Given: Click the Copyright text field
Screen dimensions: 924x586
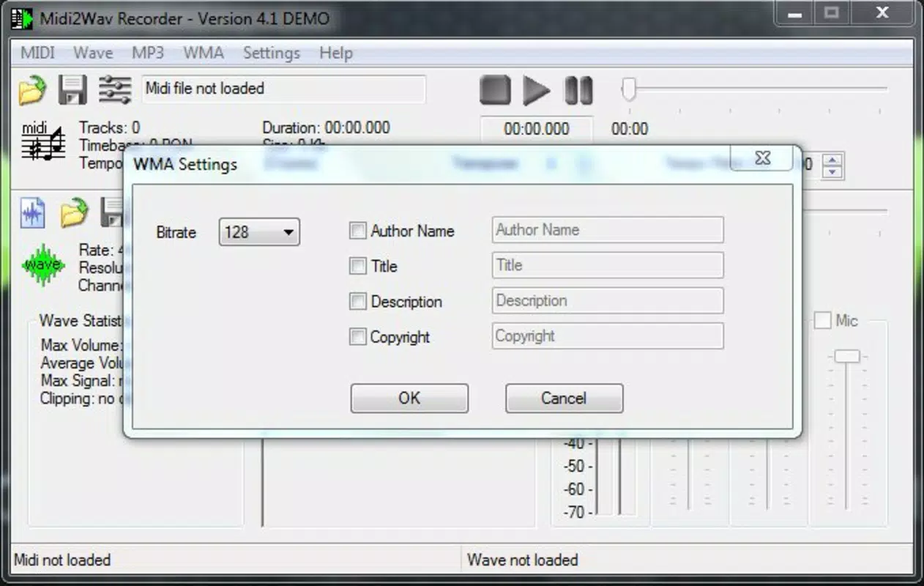Looking at the screenshot, I should click(608, 335).
